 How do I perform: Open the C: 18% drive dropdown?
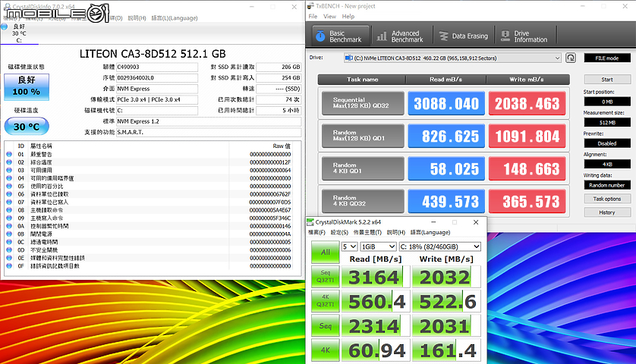pos(440,246)
